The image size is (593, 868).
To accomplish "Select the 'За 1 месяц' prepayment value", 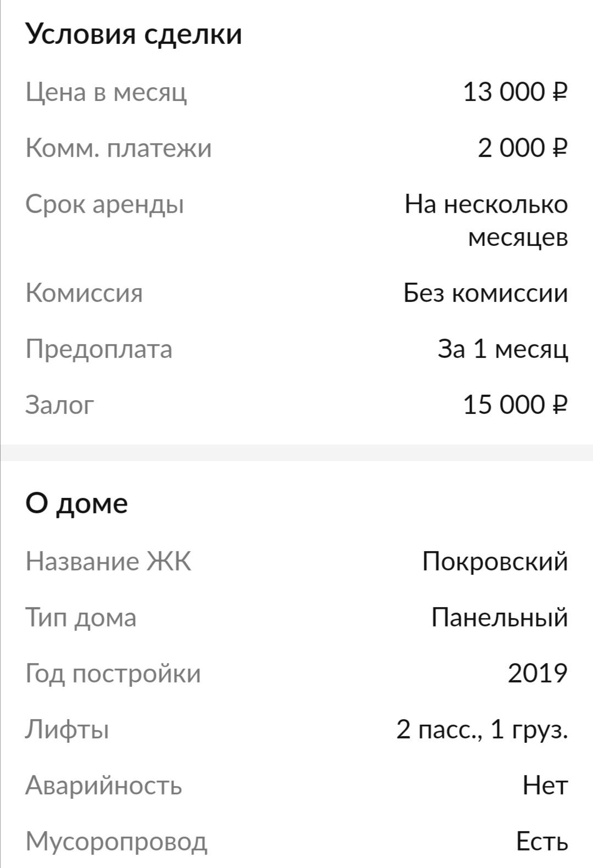I will tap(502, 349).
